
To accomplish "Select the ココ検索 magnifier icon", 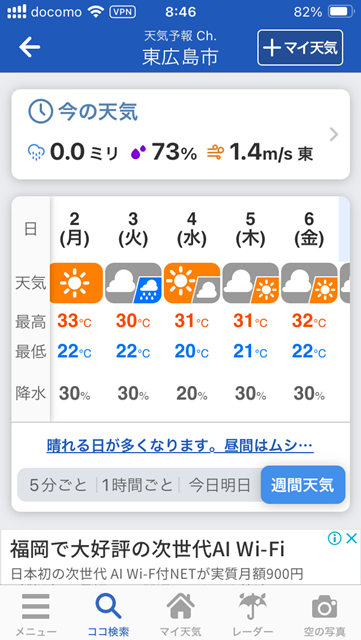I will coord(108,606).
